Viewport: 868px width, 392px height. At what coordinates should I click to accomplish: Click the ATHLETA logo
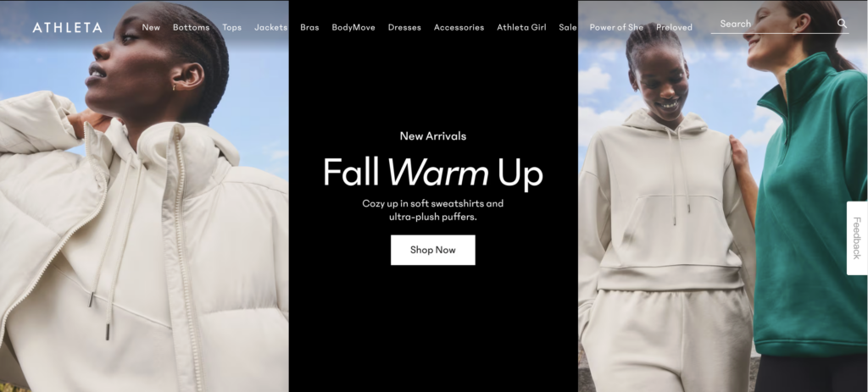click(x=67, y=28)
